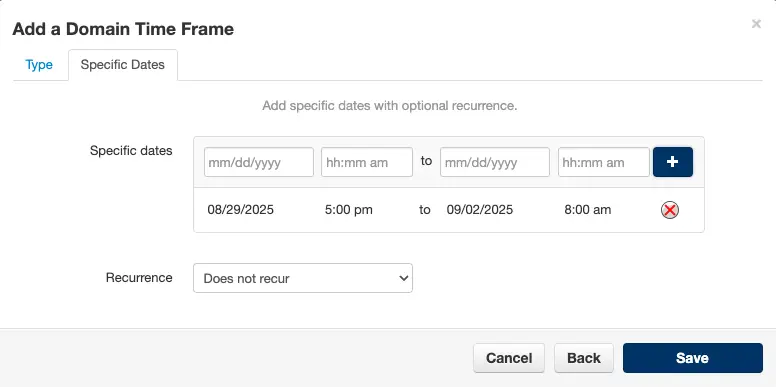Click the Recurrence dropdown chevron arrow
The height and width of the screenshot is (387, 776).
[403, 278]
